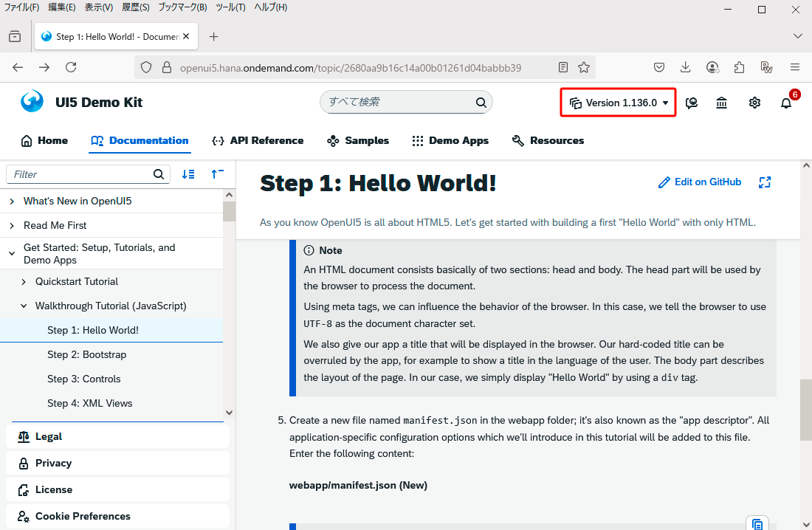Image resolution: width=812 pixels, height=530 pixels.
Task: Expand all tree nodes icon
Action: point(188,174)
